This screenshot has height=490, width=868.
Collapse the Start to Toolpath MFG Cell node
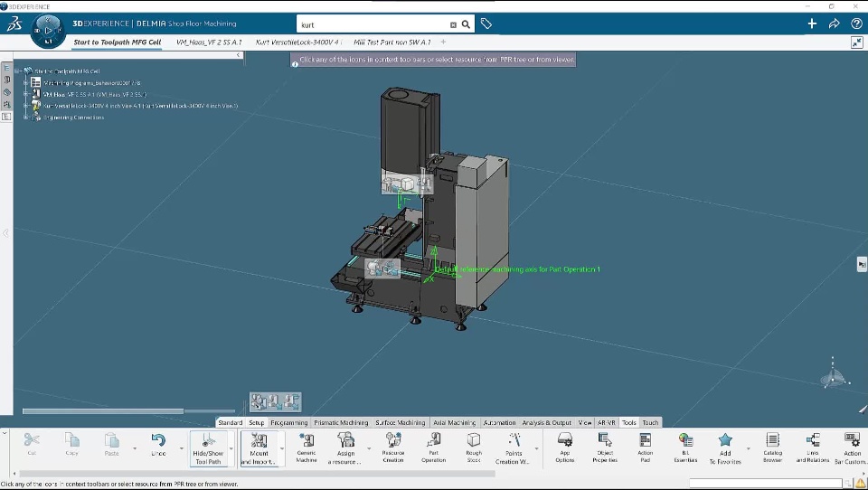(x=18, y=71)
